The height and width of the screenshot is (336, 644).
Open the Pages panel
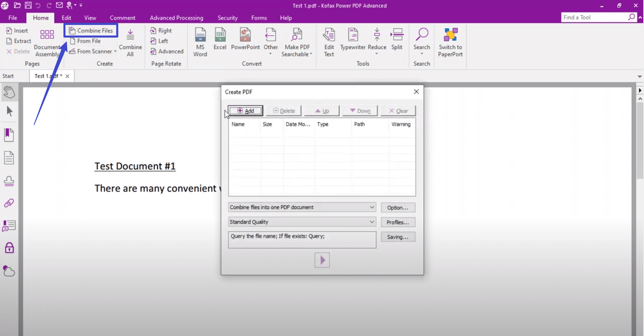point(9,157)
